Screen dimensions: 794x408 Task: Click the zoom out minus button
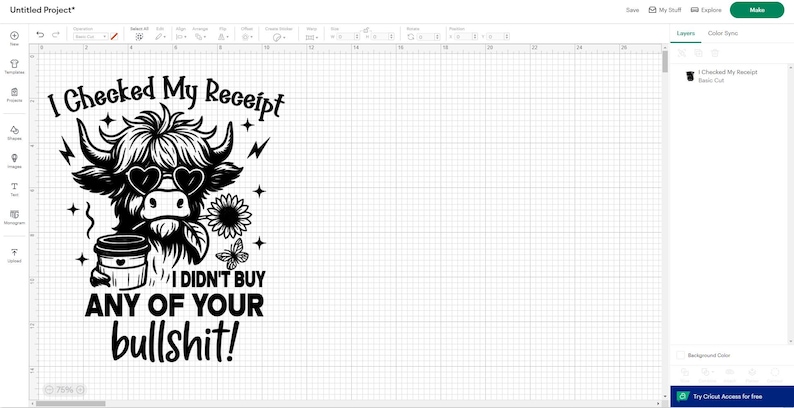pyautogui.click(x=49, y=390)
